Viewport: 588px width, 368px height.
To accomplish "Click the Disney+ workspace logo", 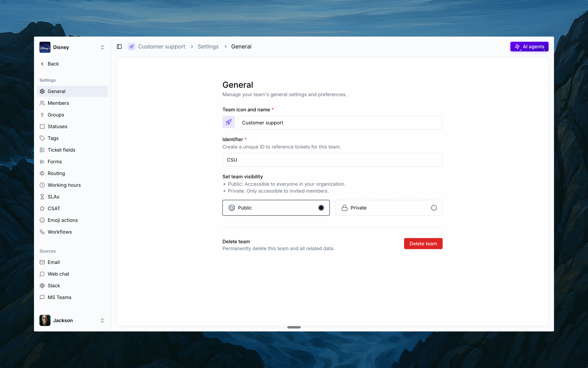I will point(45,47).
